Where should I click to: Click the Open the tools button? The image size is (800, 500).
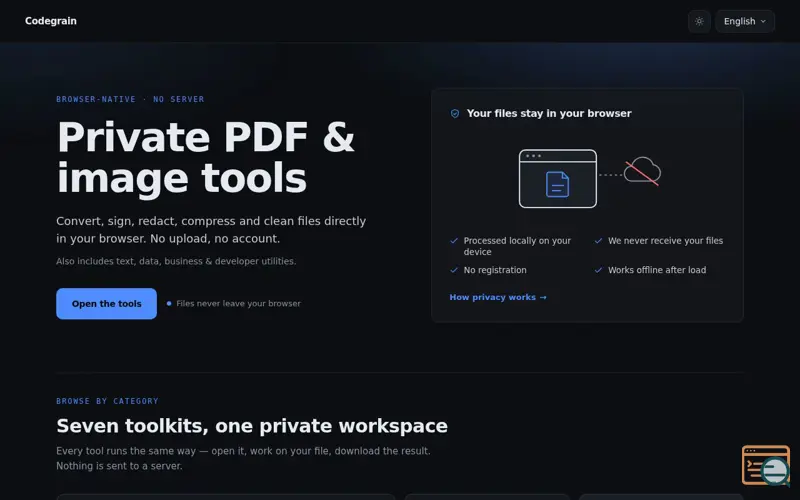point(107,304)
